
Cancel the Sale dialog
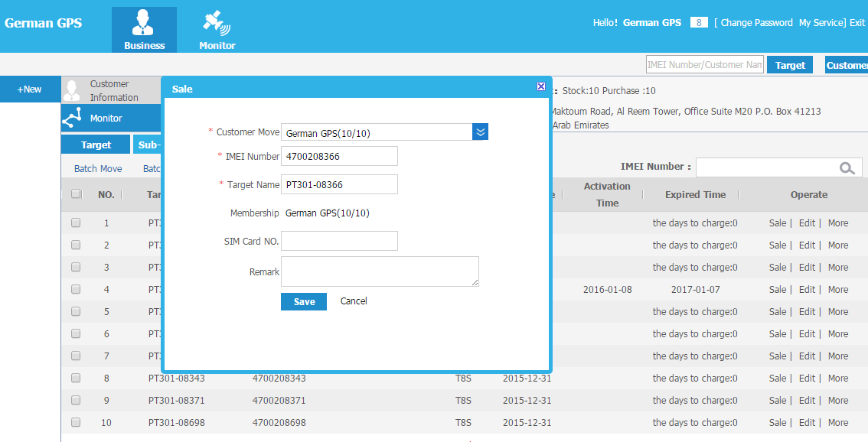pyautogui.click(x=353, y=301)
